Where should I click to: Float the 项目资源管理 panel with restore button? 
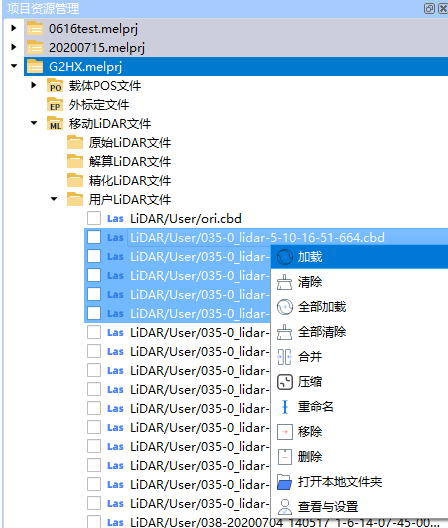pyautogui.click(x=429, y=8)
